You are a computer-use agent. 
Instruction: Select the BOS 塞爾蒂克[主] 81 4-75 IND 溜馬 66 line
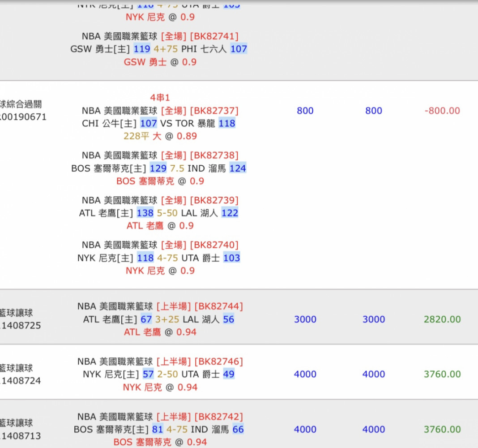(x=158, y=429)
